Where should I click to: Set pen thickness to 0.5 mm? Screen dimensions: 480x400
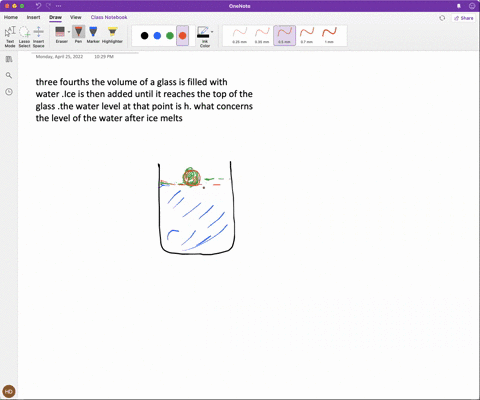[x=284, y=35]
